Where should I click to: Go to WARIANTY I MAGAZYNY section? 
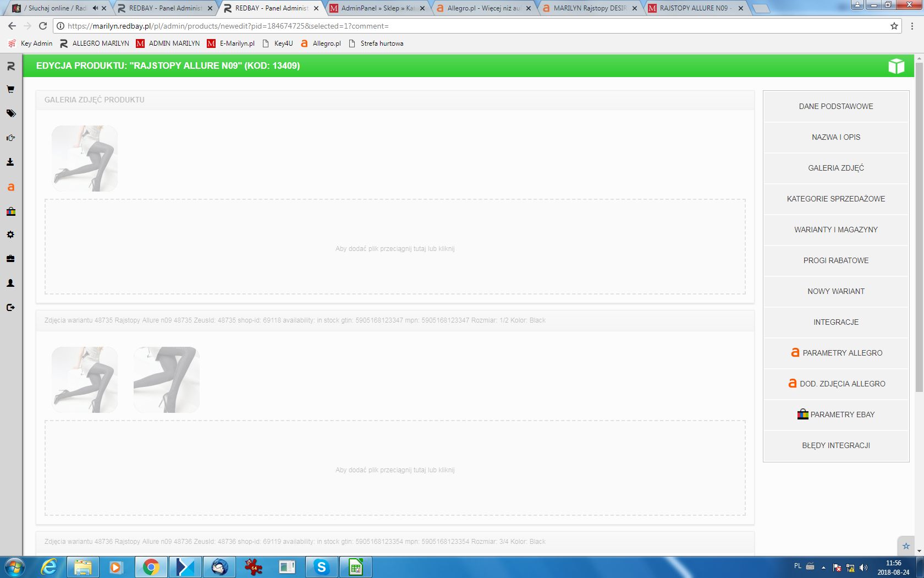pos(835,230)
